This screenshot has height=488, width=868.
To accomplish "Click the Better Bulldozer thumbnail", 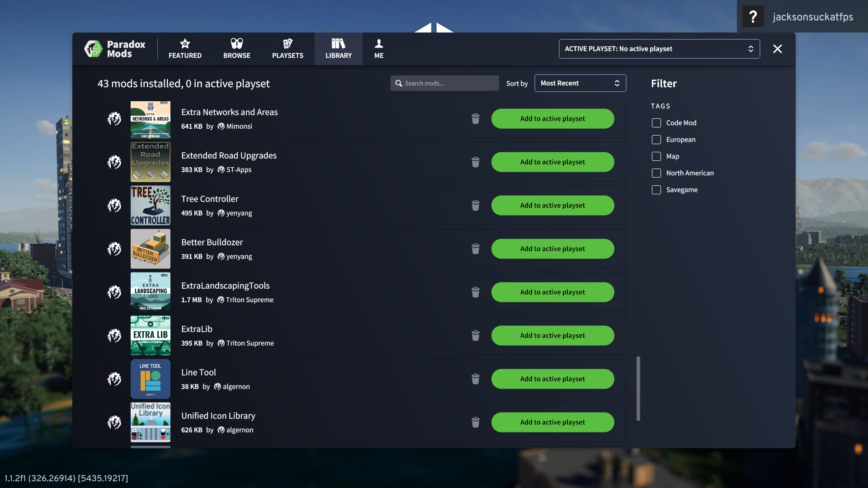I will click(x=151, y=249).
